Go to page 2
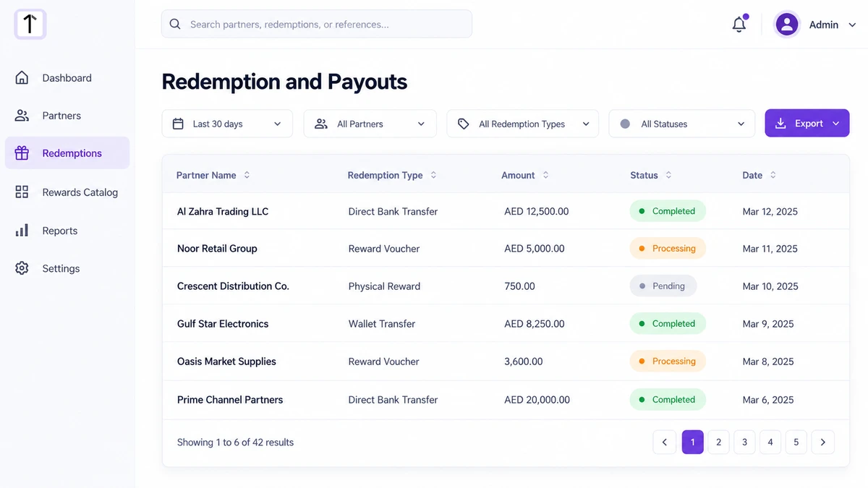This screenshot has height=488, width=868. [718, 442]
